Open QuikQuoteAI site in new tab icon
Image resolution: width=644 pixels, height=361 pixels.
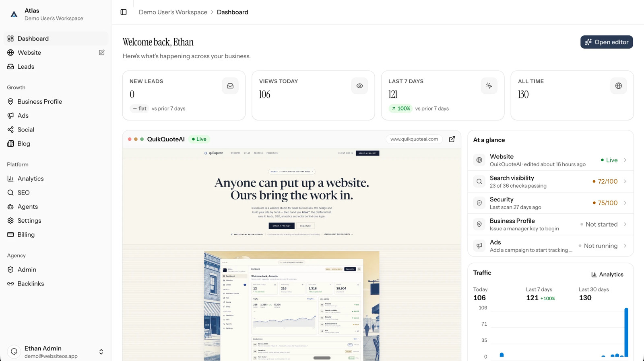(452, 139)
